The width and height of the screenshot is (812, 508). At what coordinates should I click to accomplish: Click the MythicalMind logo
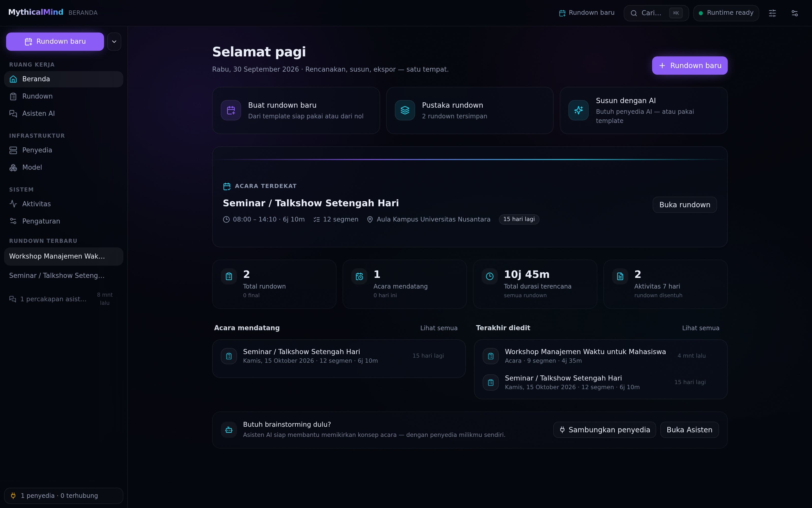click(x=36, y=12)
